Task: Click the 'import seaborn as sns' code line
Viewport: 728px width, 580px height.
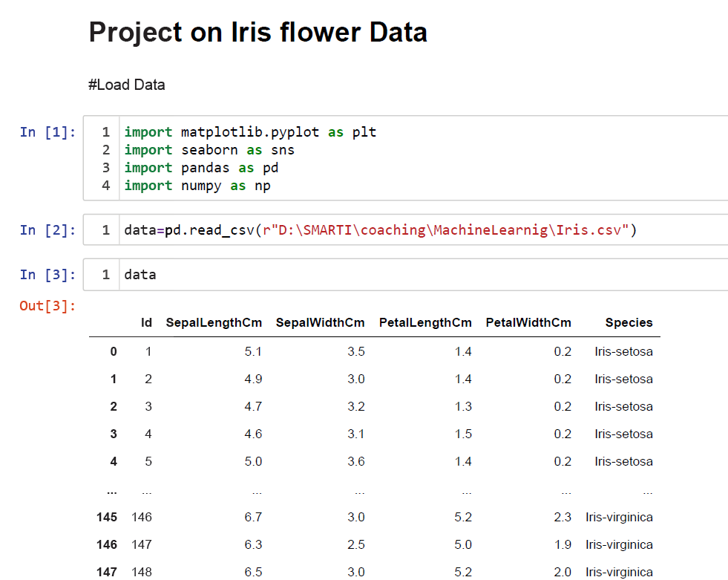Action: 209,150
